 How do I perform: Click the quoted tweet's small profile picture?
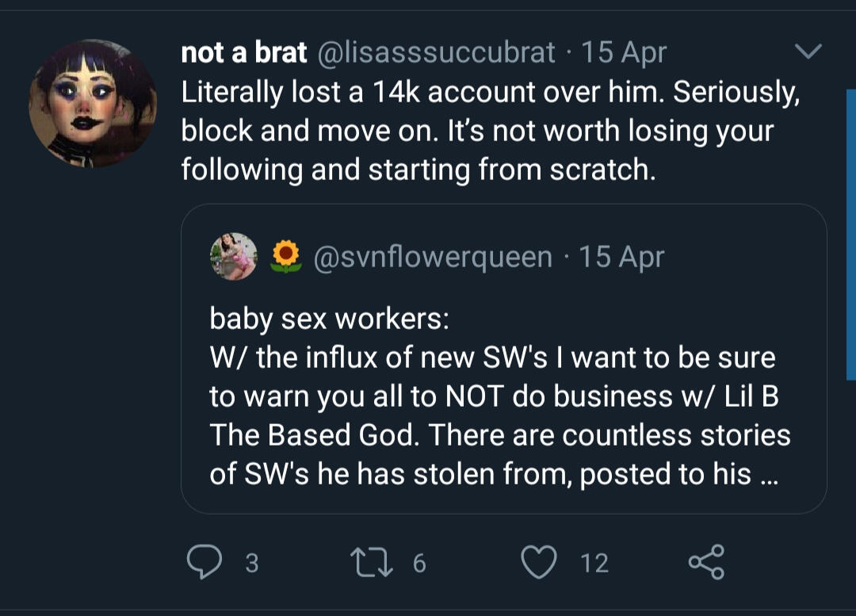(x=234, y=256)
